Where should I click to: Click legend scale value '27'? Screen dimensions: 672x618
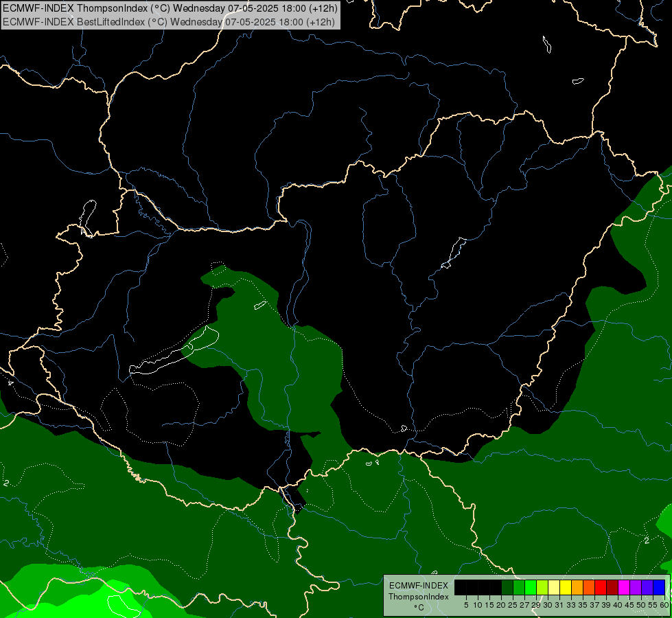(524, 605)
